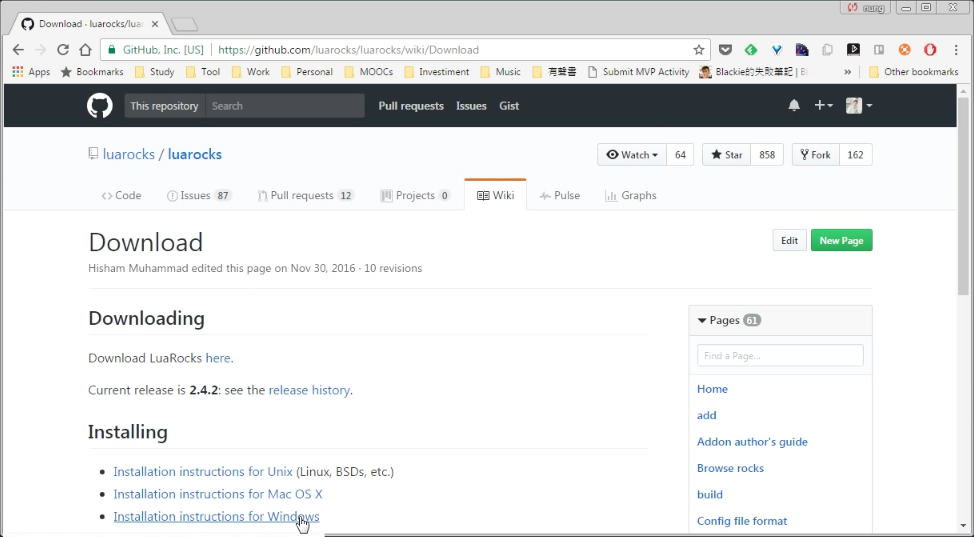Image resolution: width=974 pixels, height=537 pixels.
Task: Open the release history link
Action: click(x=309, y=390)
